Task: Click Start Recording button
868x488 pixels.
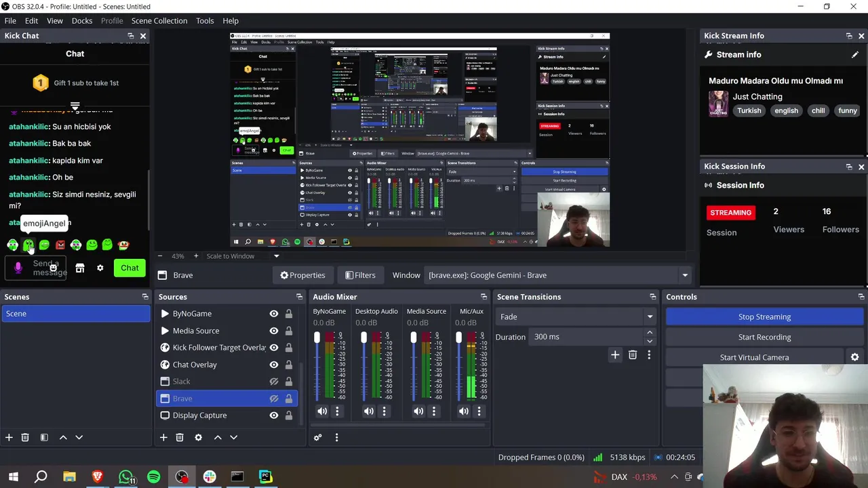Action: click(x=764, y=337)
